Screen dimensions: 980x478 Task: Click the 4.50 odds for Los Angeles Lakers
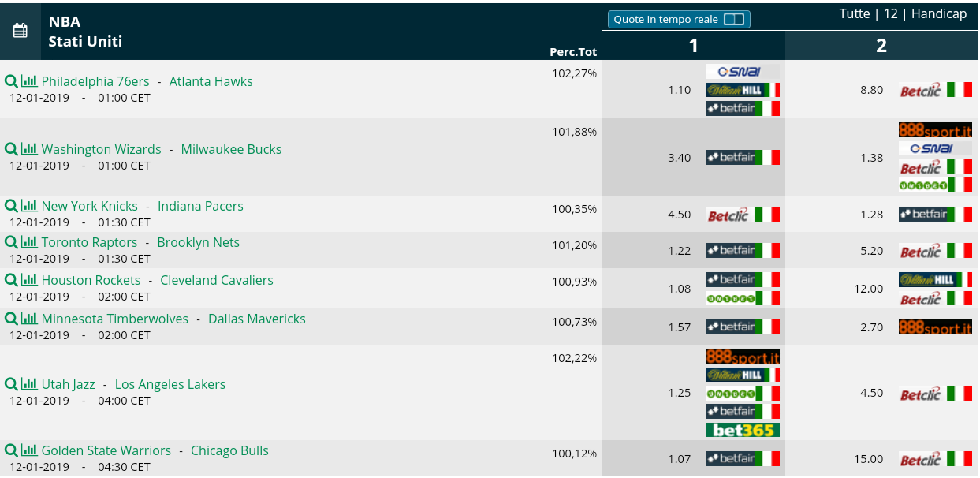(871, 393)
